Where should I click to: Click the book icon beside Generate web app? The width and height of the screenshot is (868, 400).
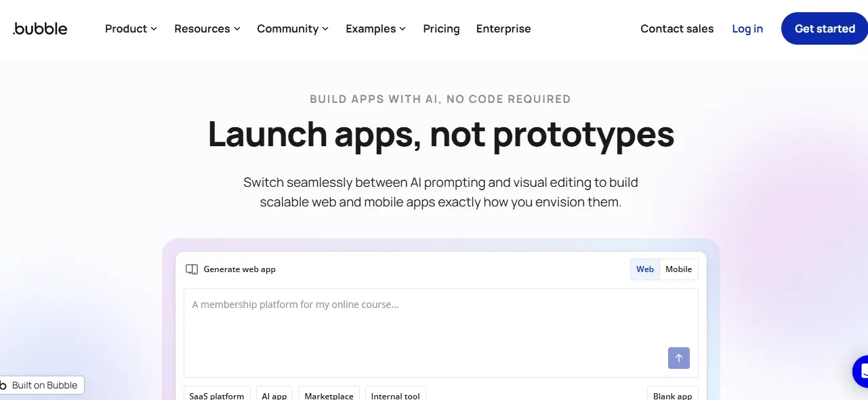point(192,269)
